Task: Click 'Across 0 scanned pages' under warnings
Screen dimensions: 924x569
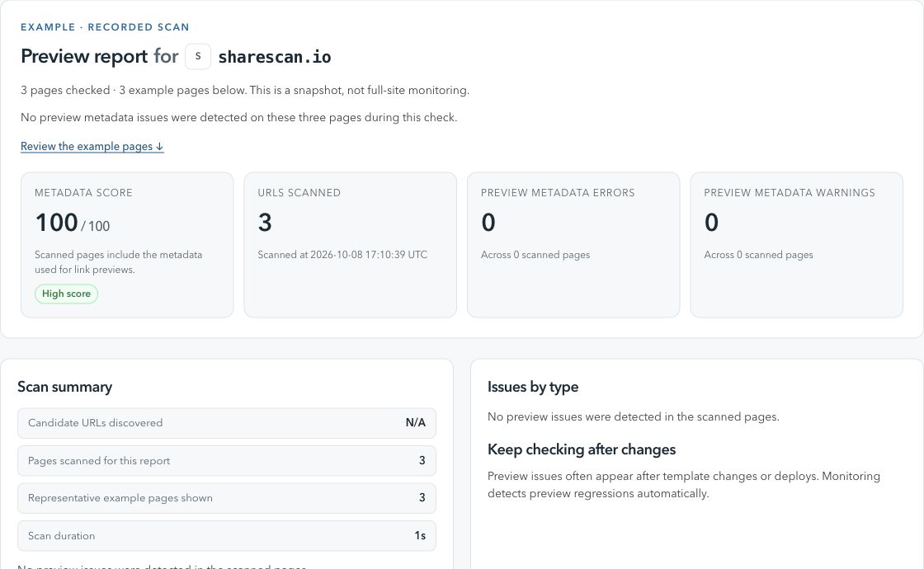Action: (758, 255)
